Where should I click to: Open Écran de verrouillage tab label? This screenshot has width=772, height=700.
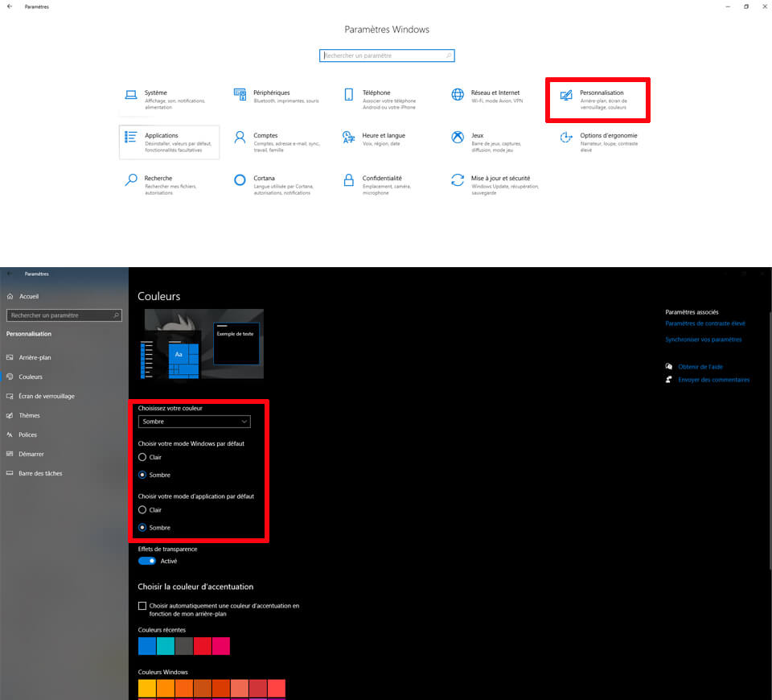click(47, 396)
